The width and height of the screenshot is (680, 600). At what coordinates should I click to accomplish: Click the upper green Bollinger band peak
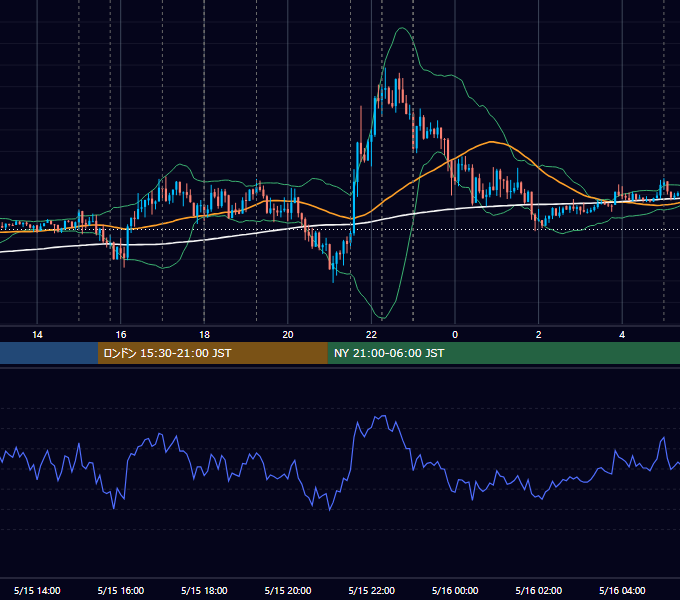click(x=402, y=28)
